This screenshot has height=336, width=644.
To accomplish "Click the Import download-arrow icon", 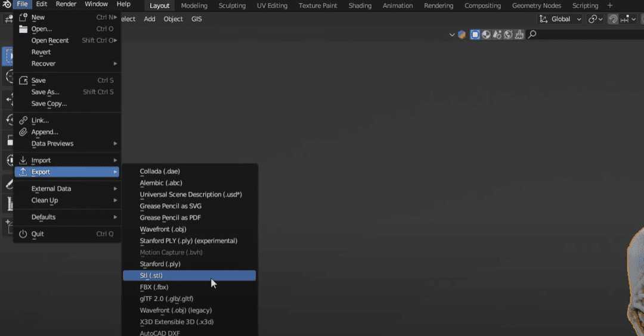I will (23, 160).
